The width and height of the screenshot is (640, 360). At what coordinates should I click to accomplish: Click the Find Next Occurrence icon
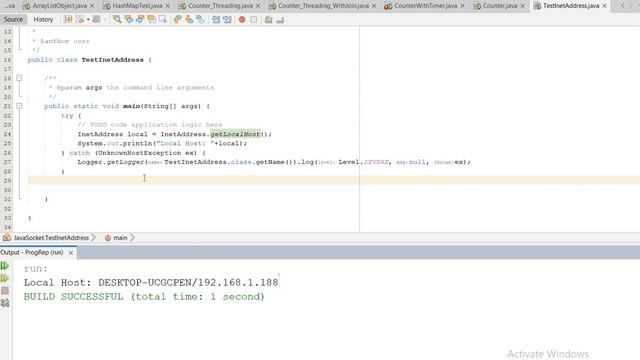pos(140,20)
